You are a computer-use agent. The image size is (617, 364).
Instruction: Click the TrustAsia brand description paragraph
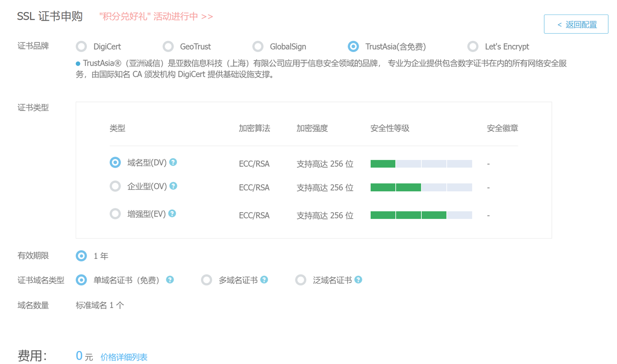(321, 69)
